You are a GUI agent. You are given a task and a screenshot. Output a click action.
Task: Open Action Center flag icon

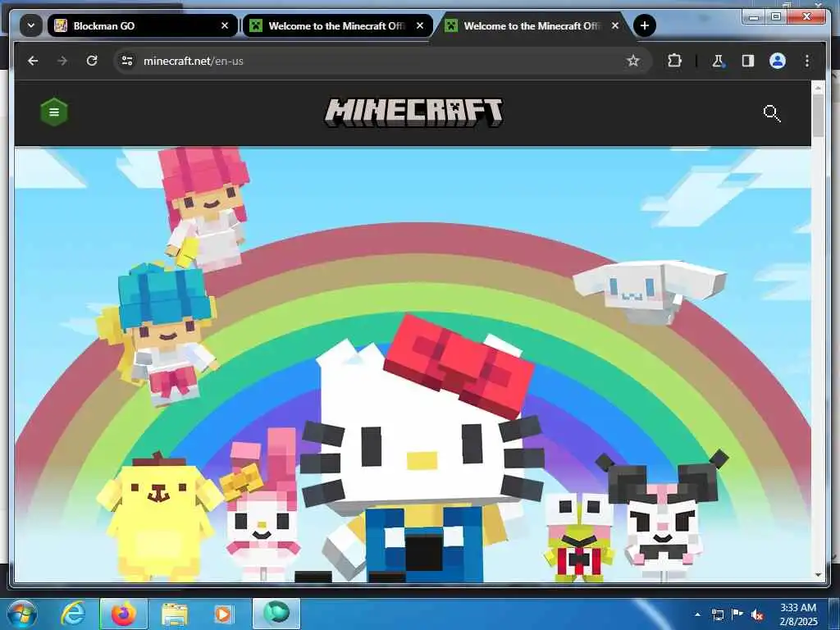[737, 614]
